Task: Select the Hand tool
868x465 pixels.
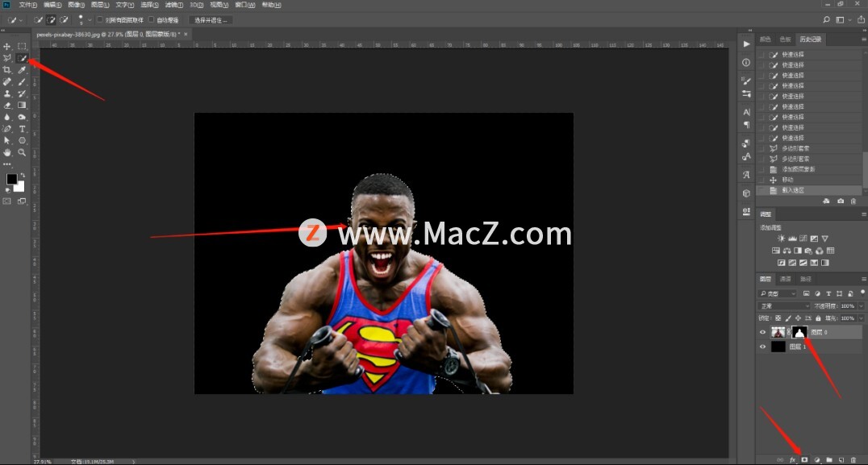Action: tap(7, 152)
